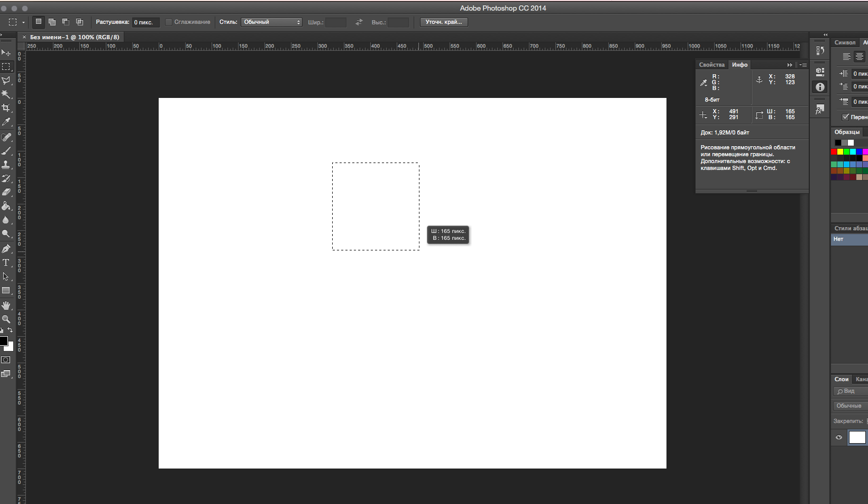The width and height of the screenshot is (868, 504).
Task: Collapse the Info panel with double arrows
Action: click(790, 65)
